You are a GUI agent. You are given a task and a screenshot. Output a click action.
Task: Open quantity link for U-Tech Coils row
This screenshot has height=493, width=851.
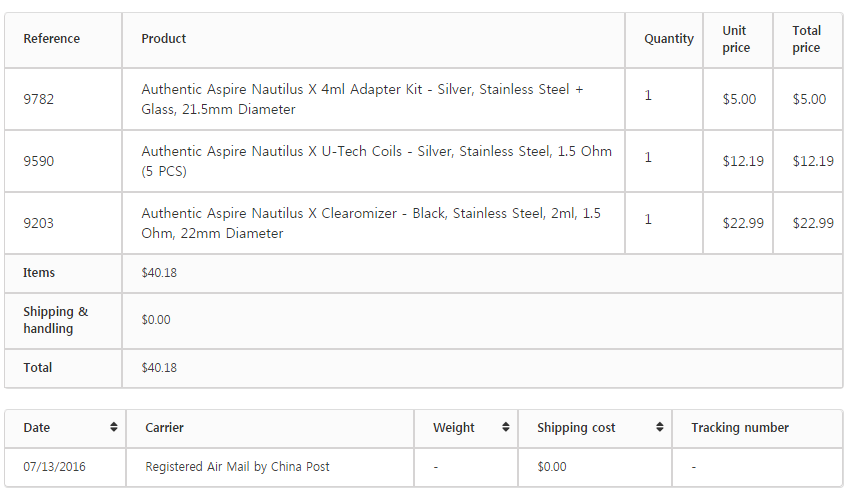pyautogui.click(x=648, y=158)
